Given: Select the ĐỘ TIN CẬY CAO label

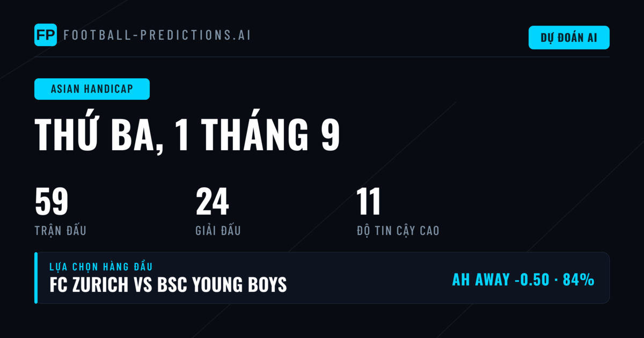Looking at the screenshot, I should [x=398, y=231].
